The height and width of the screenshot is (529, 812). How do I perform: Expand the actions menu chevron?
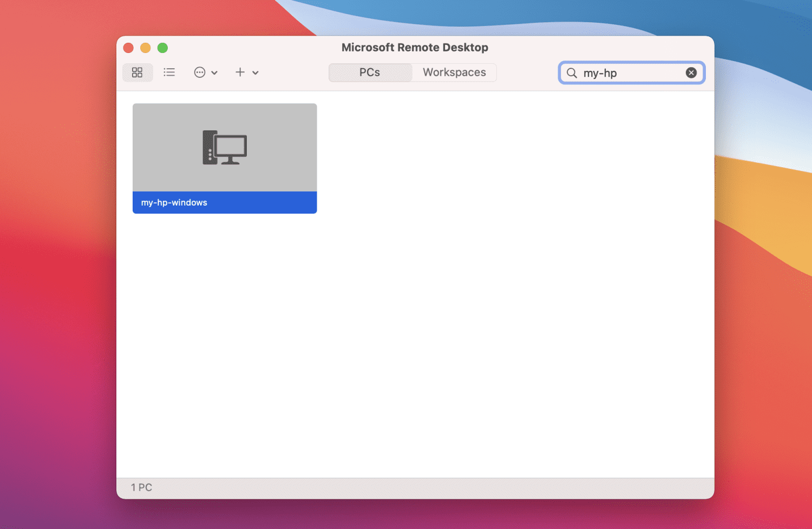[214, 73]
